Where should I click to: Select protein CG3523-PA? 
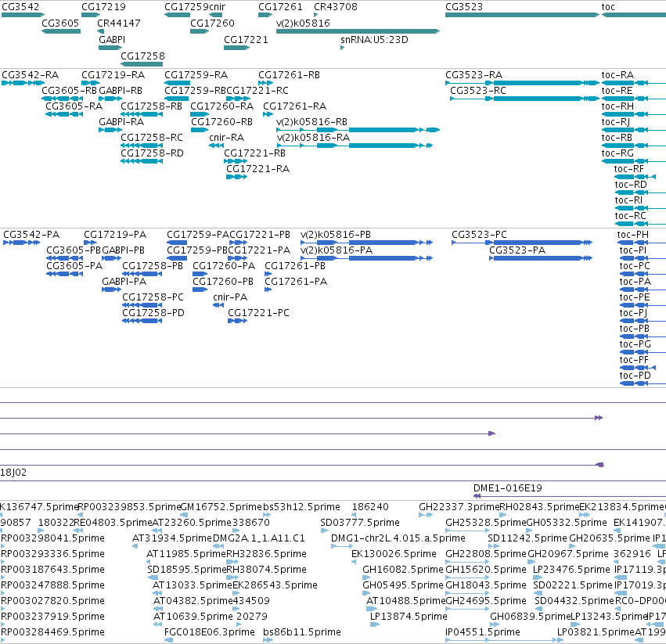coord(517,250)
